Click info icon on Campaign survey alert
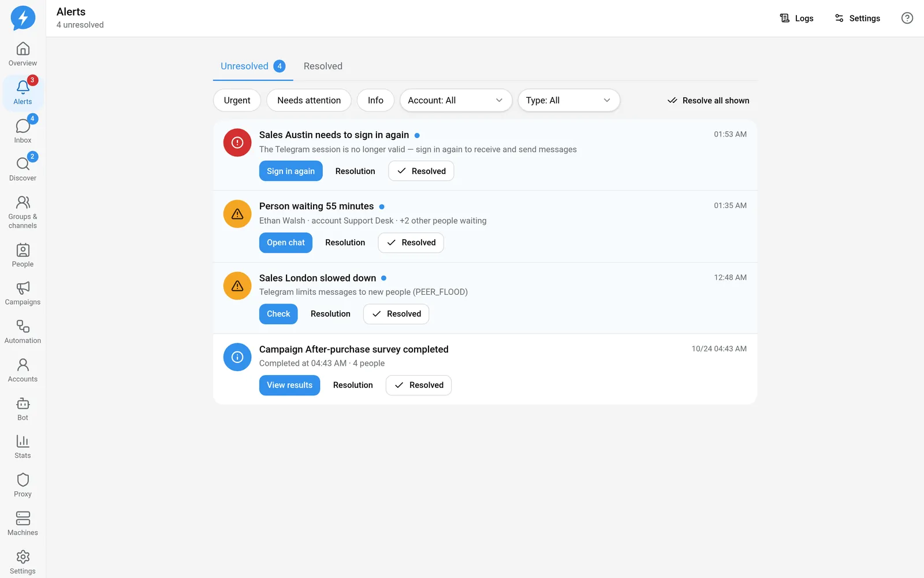Screen dimensions: 924x578 (x=237, y=357)
